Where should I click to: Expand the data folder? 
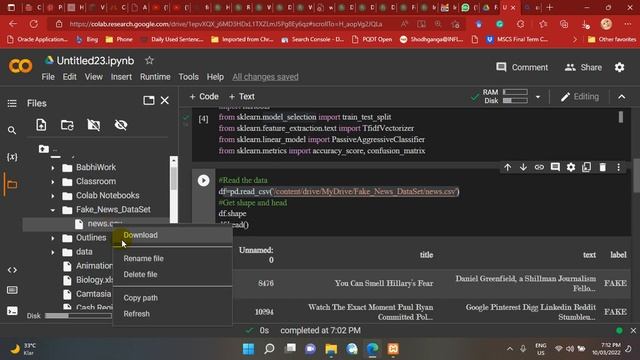coord(53,252)
